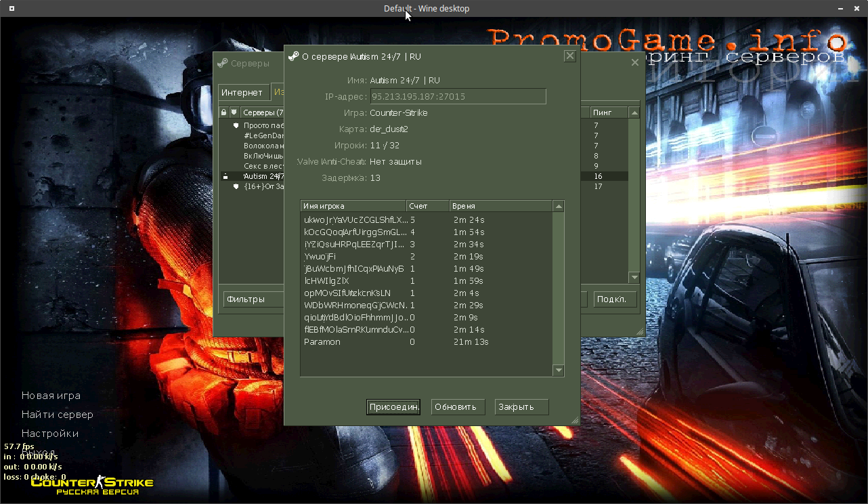Click inside the IP-адрес field
The height and width of the screenshot is (504, 868).
tap(458, 96)
